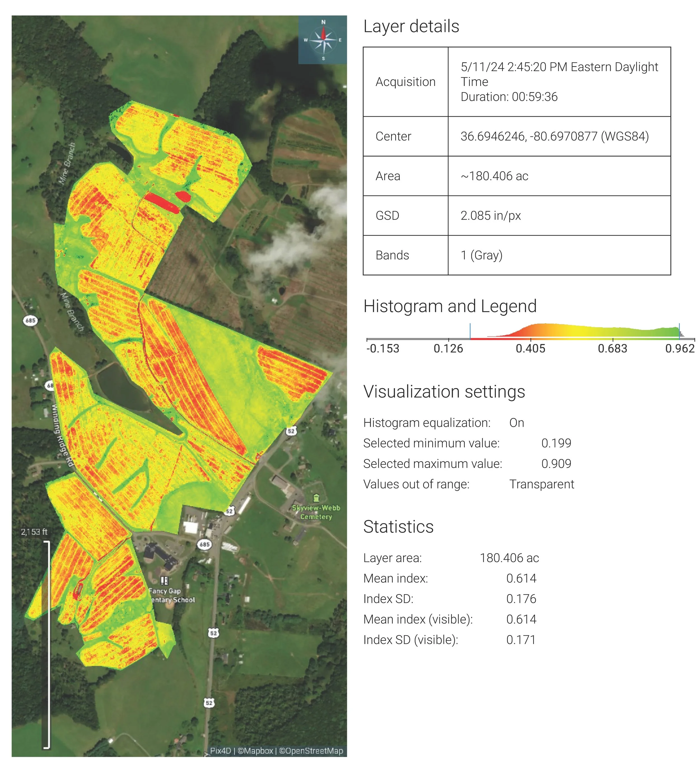The height and width of the screenshot is (768, 700).
Task: Click the 2,153 ft scale bar label
Action: 34,532
